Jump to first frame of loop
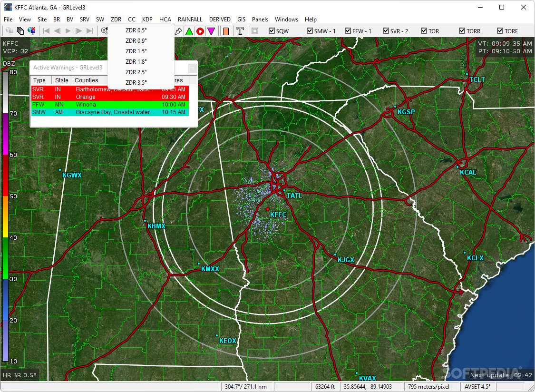This screenshot has width=535, height=392. tap(47, 31)
